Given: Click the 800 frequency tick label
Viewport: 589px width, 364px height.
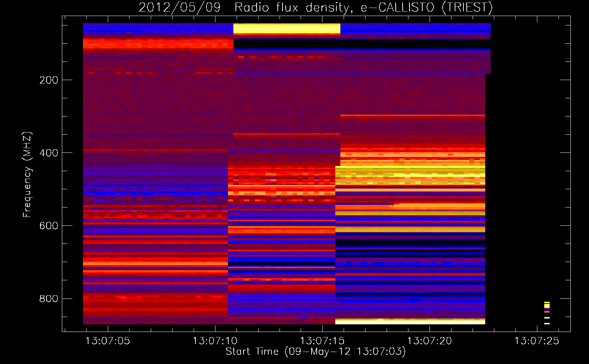Looking at the screenshot, I should 49,298.
